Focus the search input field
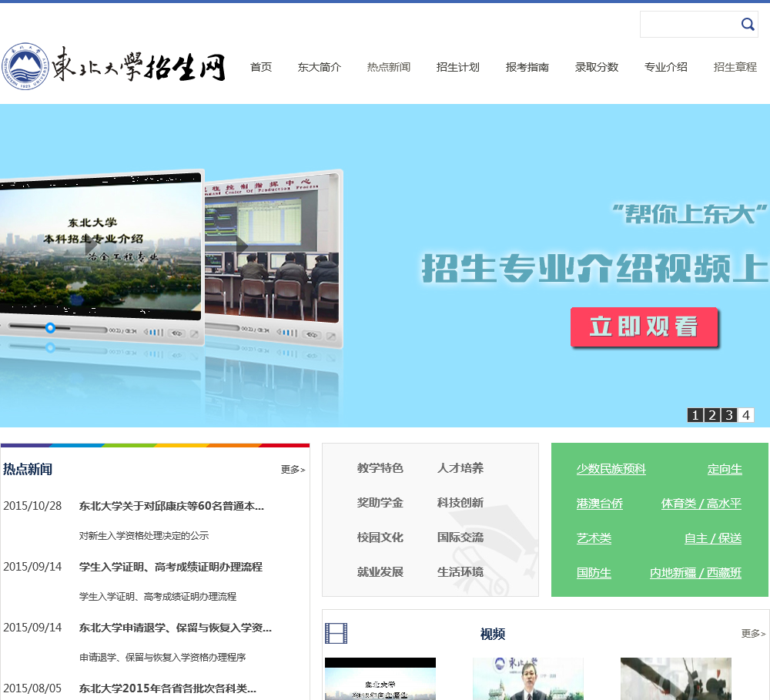The image size is (770, 700). pos(690,24)
